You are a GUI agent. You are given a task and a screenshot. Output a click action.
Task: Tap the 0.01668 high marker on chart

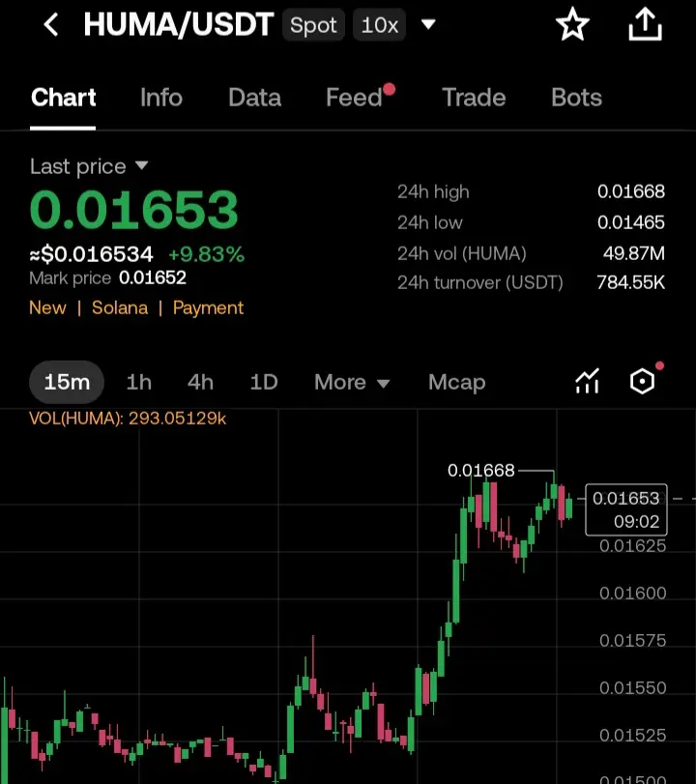(x=481, y=471)
